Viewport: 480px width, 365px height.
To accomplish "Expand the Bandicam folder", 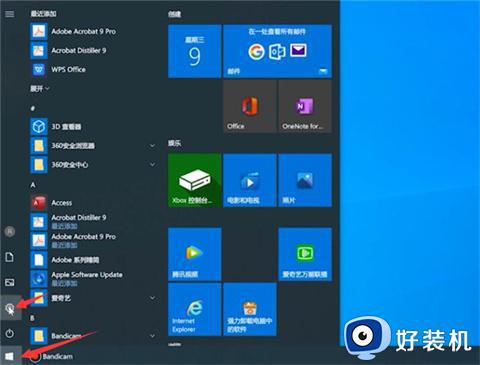I will [x=152, y=336].
